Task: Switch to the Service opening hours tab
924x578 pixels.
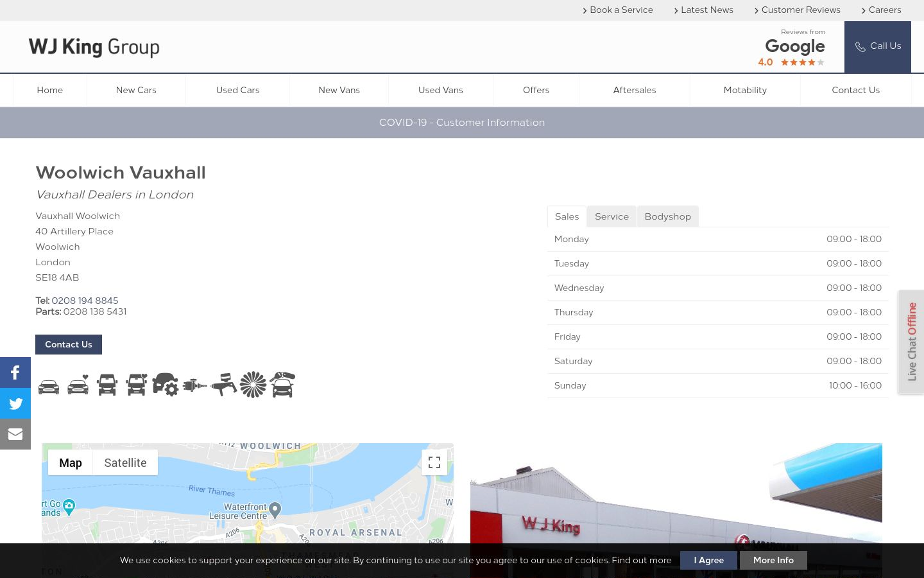Action: [x=612, y=216]
